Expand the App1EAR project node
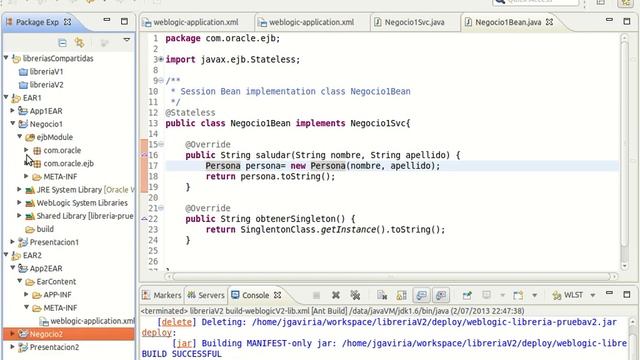640x360 pixels. [x=13, y=110]
